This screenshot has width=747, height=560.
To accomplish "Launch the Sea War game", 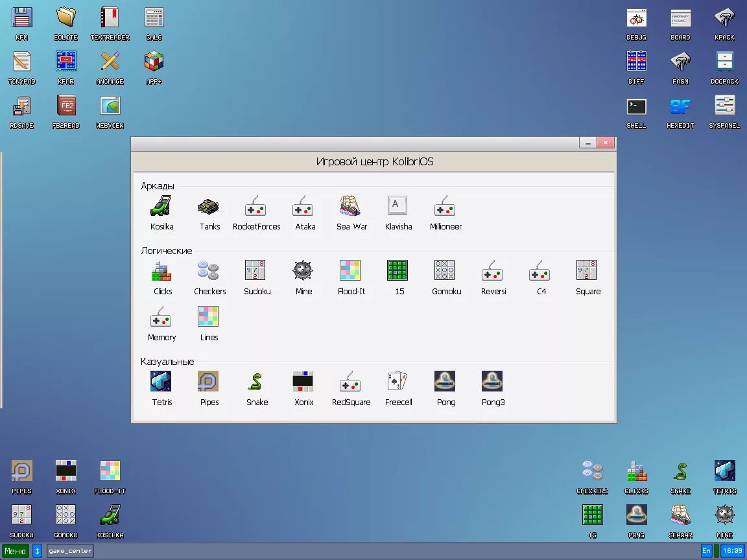I will [x=351, y=213].
